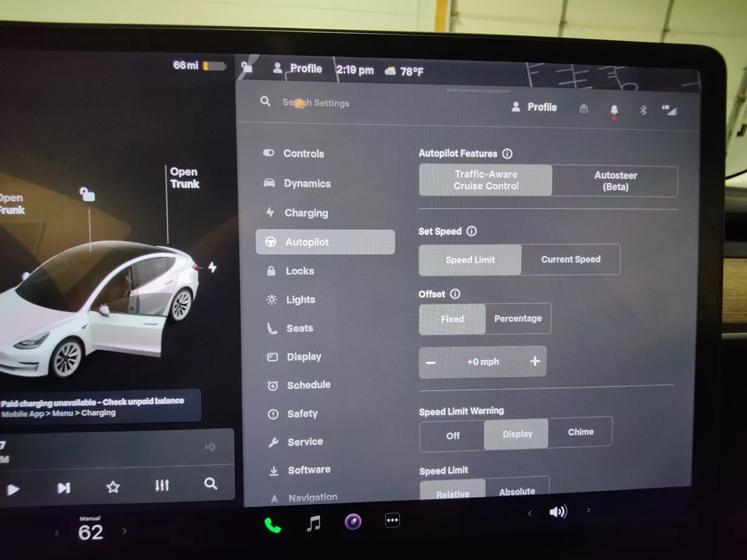Tap info icon next to Autopilot Features

point(507,154)
